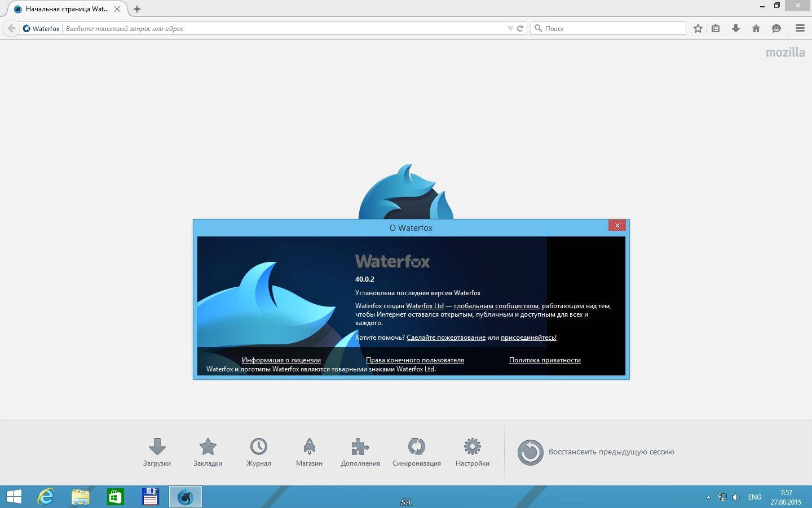Click Восстановить предыдущую сессию button
The width and height of the screenshot is (812, 508).
pos(596,452)
